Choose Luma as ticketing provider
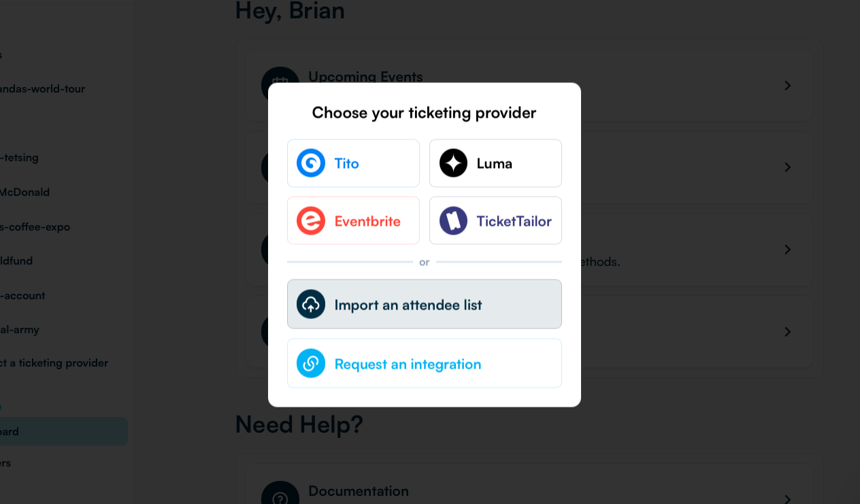Screen dimensions: 860x504 point(495,163)
